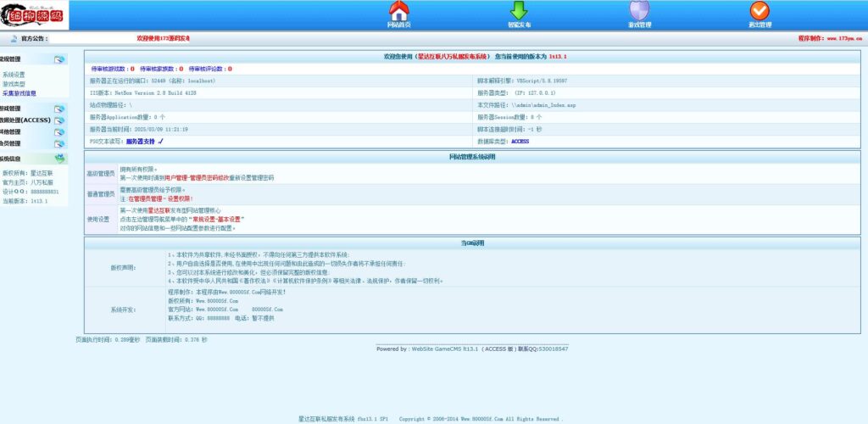Open 系统设置 in the sidebar
This screenshot has height=424, width=868.
click(x=14, y=75)
